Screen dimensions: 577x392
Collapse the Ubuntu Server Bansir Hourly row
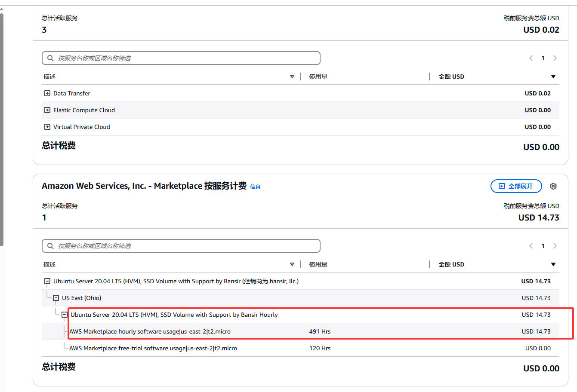(x=65, y=315)
